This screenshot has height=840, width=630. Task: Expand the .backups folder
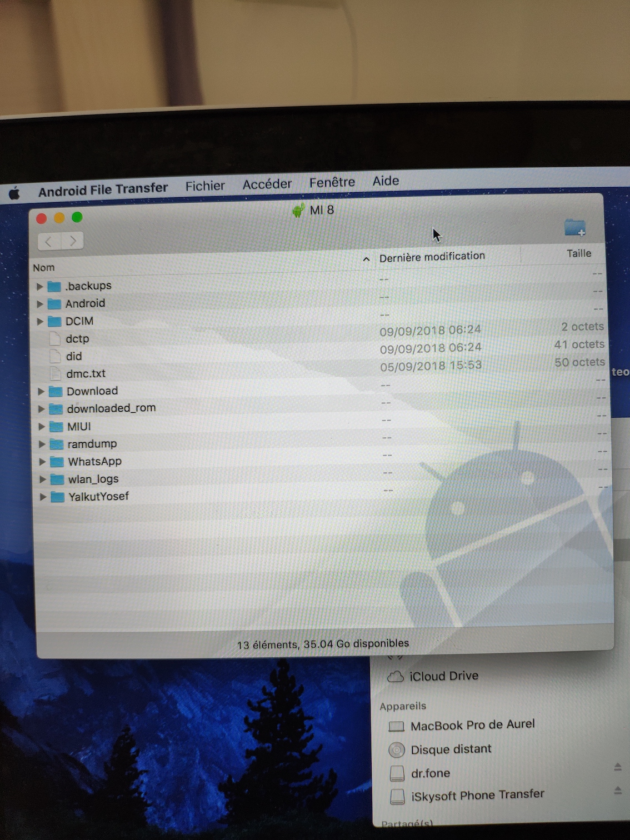(x=39, y=287)
